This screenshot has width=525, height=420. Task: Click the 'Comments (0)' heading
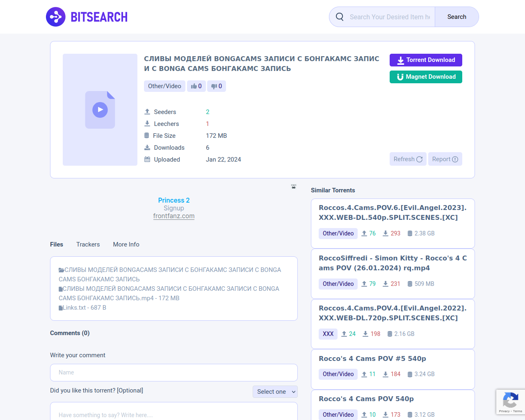coord(70,333)
